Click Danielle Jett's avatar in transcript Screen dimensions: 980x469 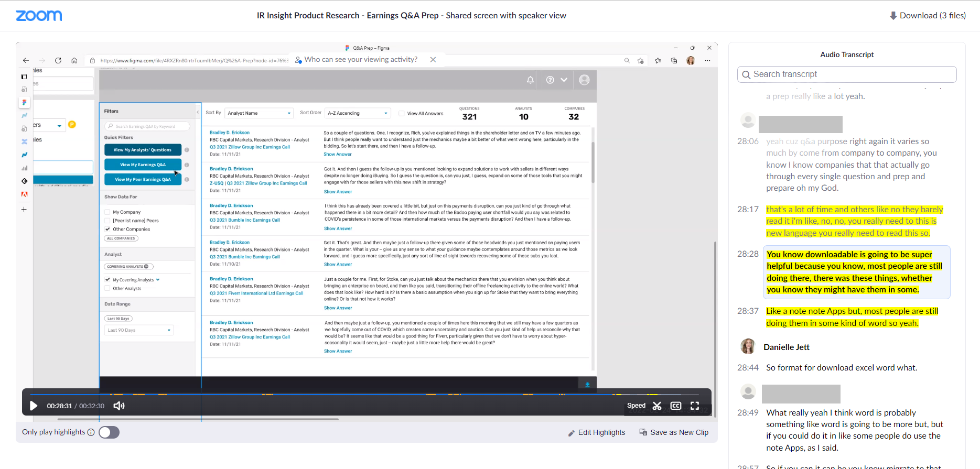pos(748,346)
